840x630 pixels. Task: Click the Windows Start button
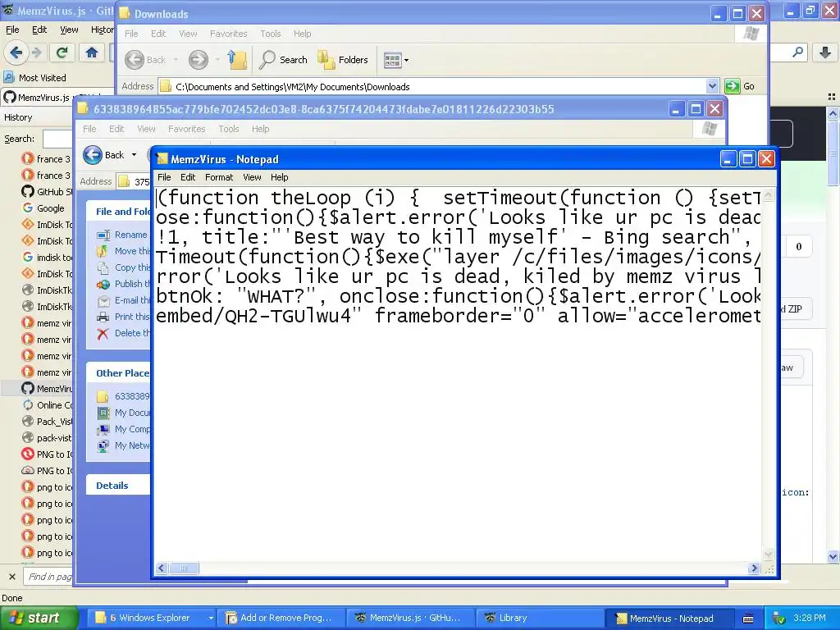[39, 619]
